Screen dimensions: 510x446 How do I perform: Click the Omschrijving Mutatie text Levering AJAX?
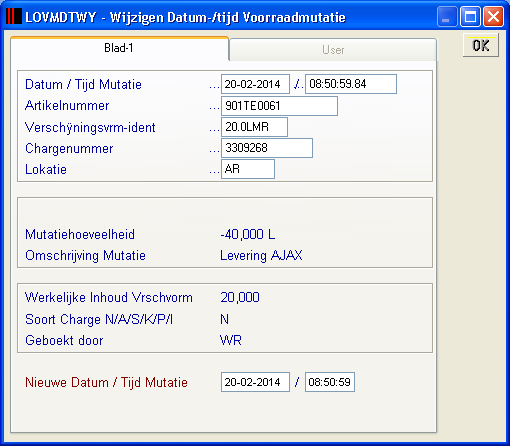tap(261, 255)
